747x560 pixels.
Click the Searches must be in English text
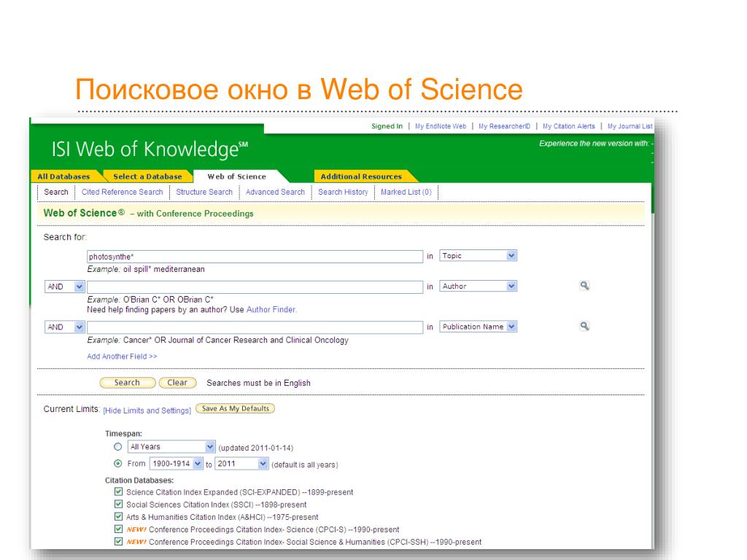coord(259,383)
